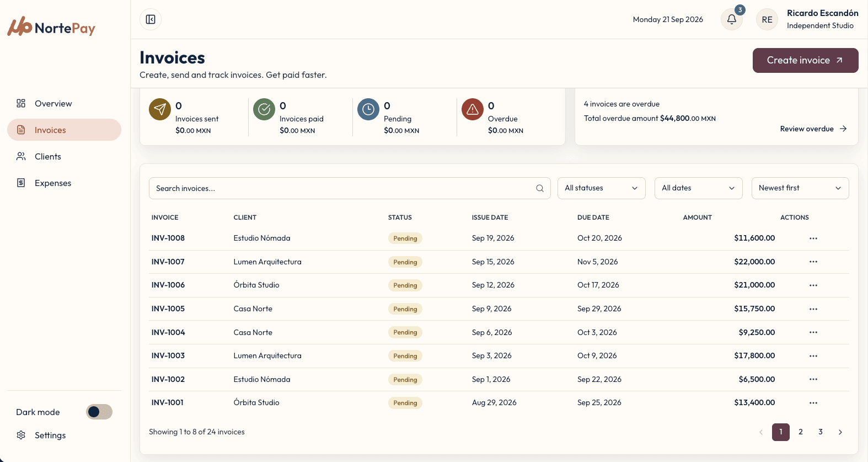The width and height of the screenshot is (868, 462).
Task: Click Lumen Arquitectura in INV-1007 row
Action: (x=267, y=262)
